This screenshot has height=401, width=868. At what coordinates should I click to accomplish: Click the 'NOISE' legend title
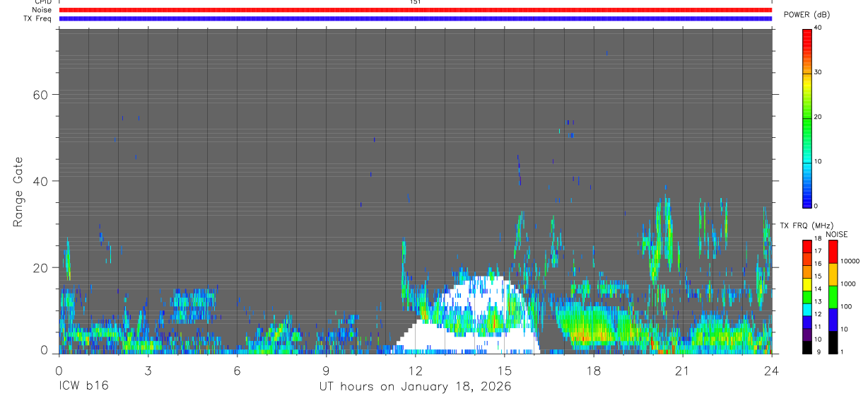pyautogui.click(x=837, y=234)
